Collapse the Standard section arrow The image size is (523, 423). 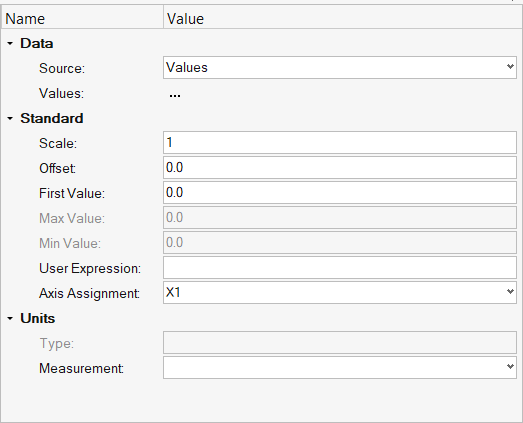coord(10,118)
